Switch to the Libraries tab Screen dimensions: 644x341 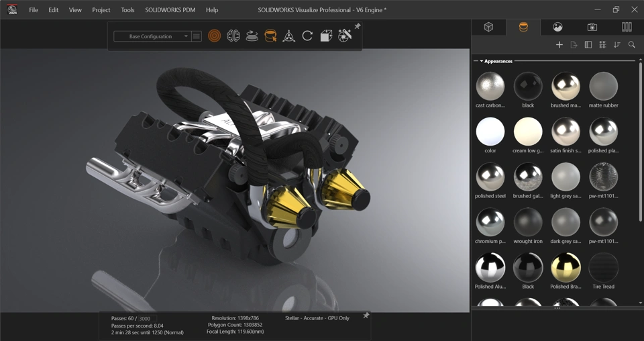click(x=627, y=27)
